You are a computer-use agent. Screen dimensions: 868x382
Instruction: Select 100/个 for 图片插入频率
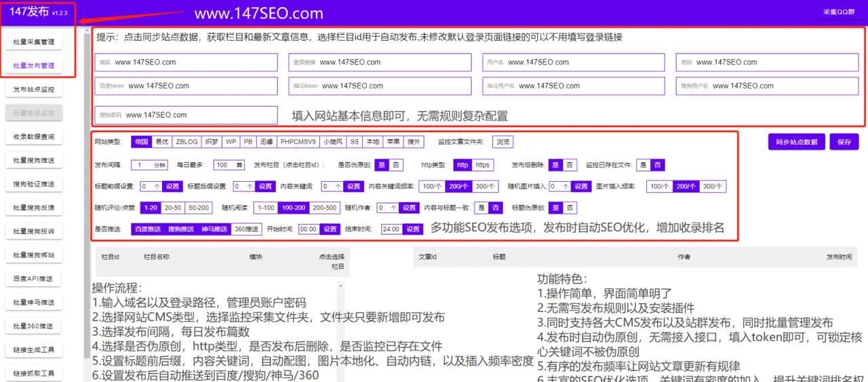(x=660, y=187)
